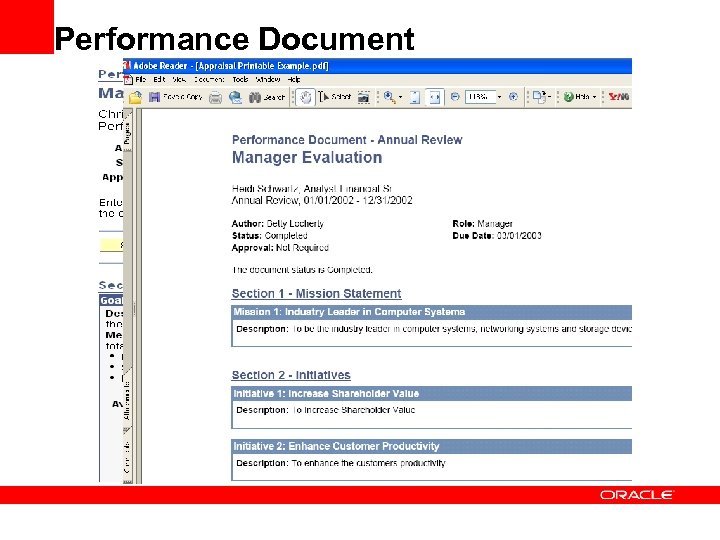Click the Search binoculars icon

pos(255,97)
